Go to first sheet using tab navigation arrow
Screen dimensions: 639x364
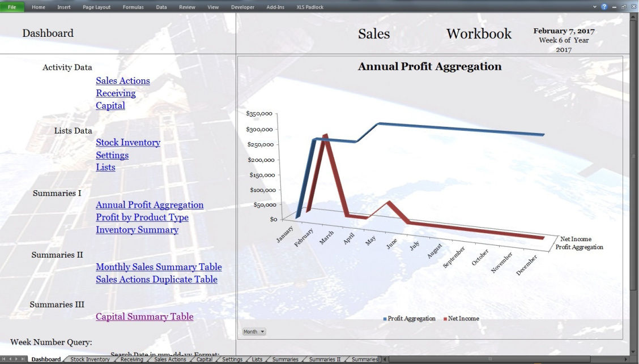4,359
